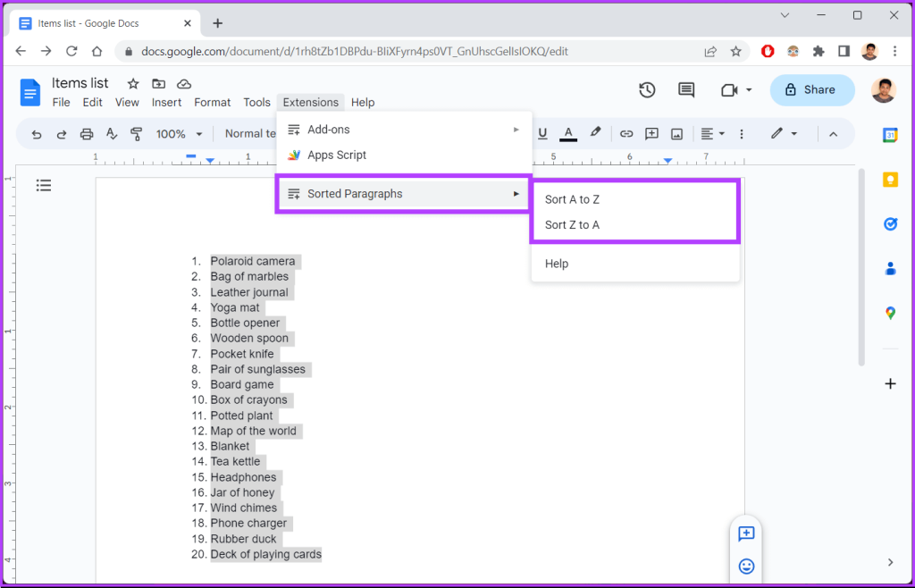Open the editing mode pencil dropdown

[784, 134]
